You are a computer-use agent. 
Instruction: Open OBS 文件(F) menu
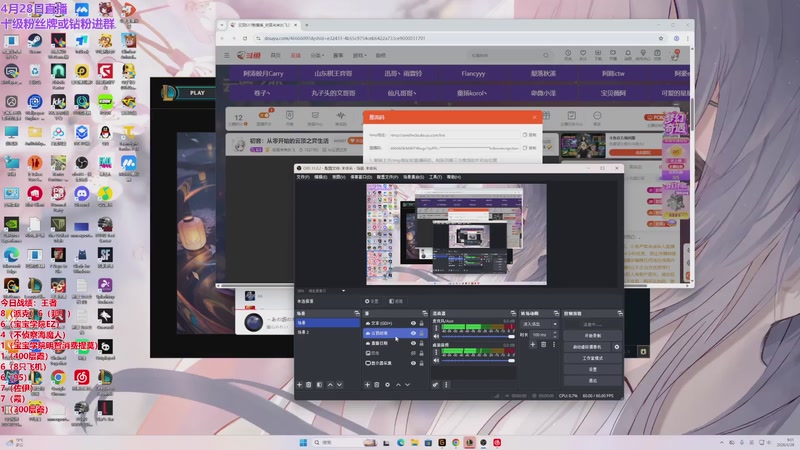click(303, 177)
